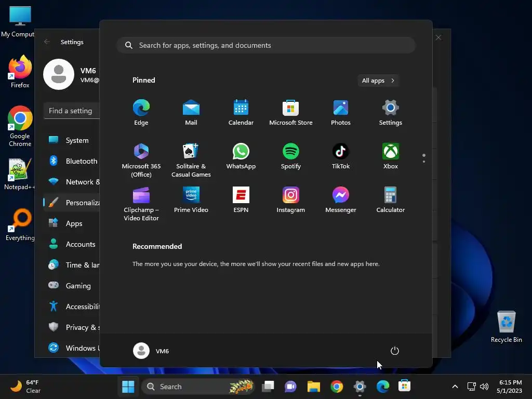Image resolution: width=532 pixels, height=399 pixels.
Task: Launch Solitaire & Casual Games
Action: [x=191, y=160]
